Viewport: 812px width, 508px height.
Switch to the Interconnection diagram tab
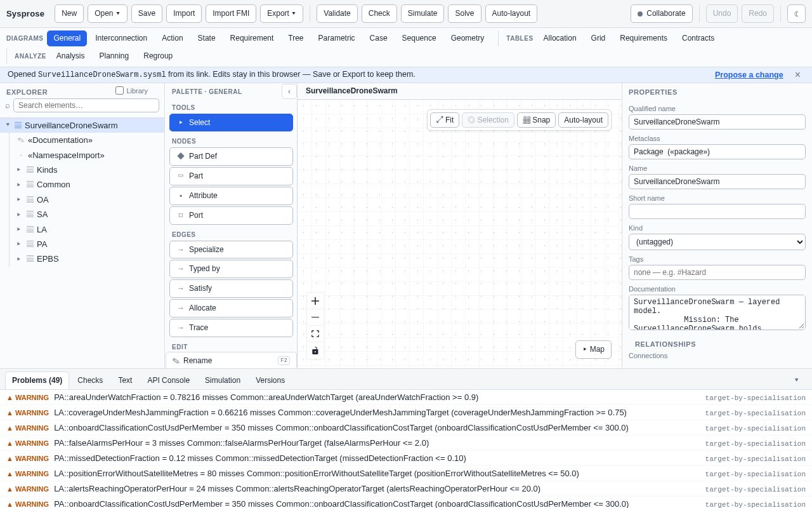(x=121, y=38)
